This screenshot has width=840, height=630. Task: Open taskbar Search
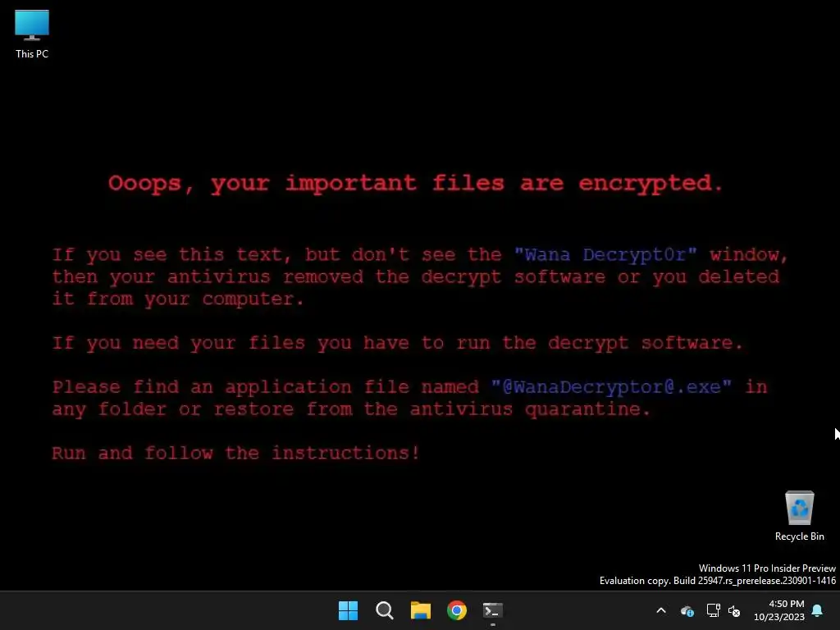384,610
